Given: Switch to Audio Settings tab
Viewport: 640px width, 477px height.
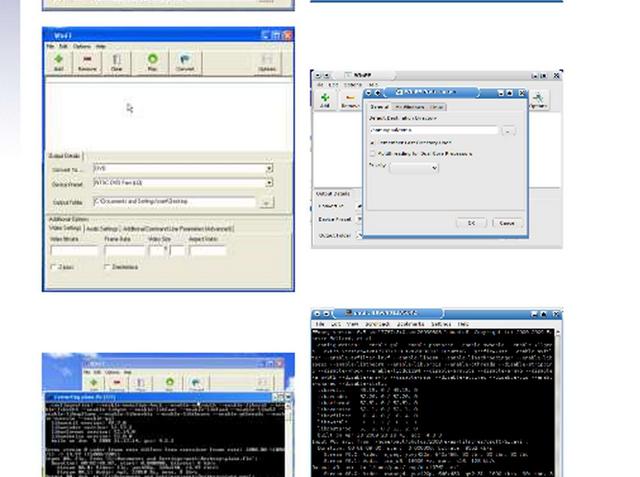Looking at the screenshot, I should [x=102, y=229].
